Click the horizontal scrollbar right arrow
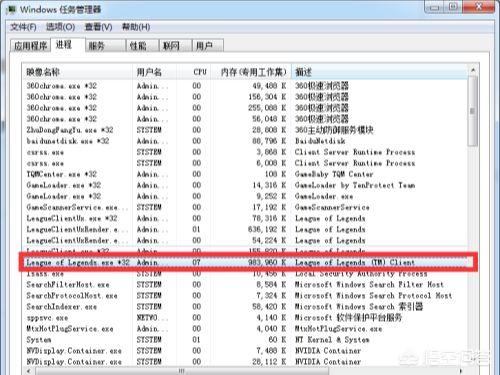Screen dimensions: 500x375 click(461, 371)
